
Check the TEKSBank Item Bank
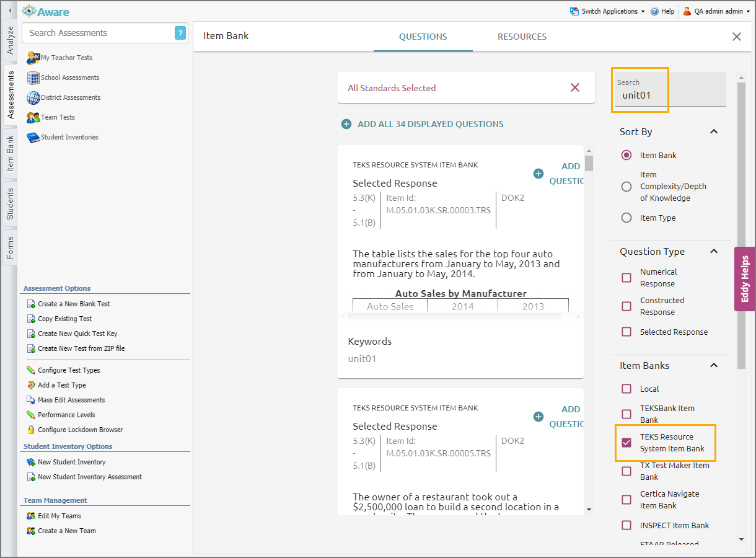click(x=626, y=414)
